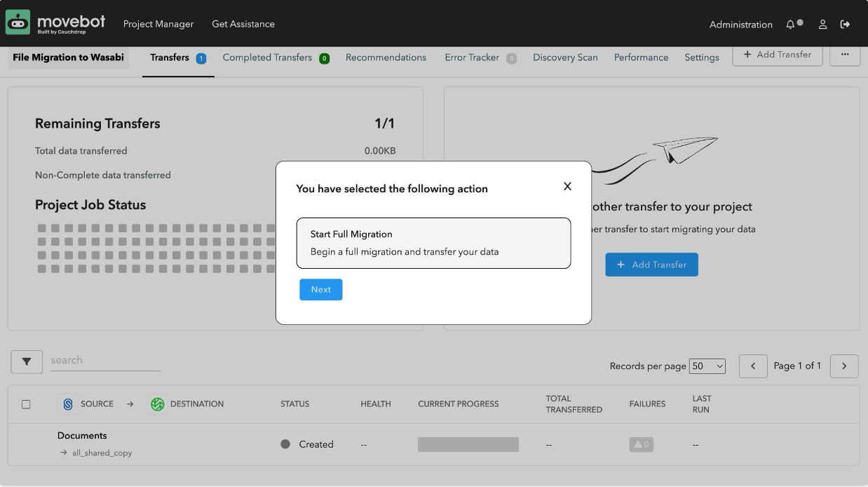
Task: Click the filter funnel icon
Action: click(27, 362)
